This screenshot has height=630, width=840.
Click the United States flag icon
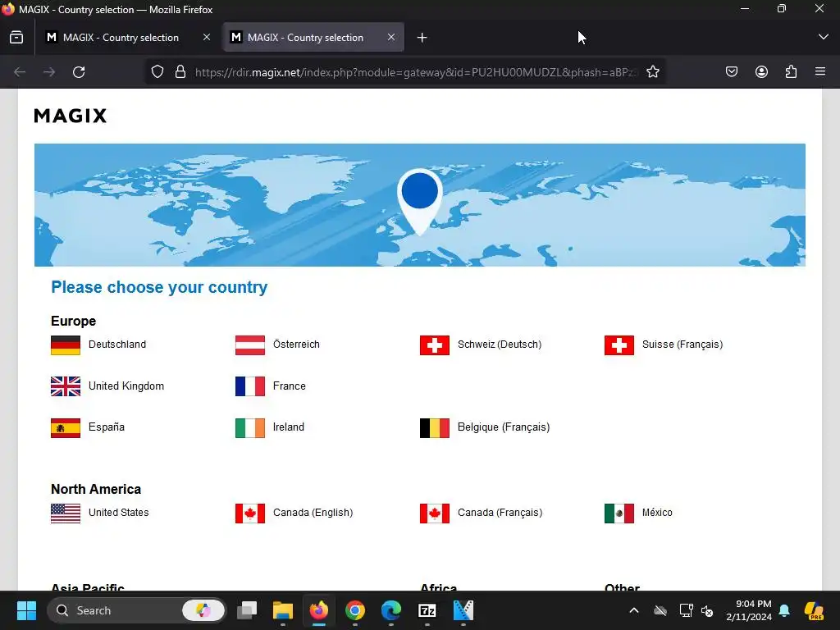click(66, 514)
